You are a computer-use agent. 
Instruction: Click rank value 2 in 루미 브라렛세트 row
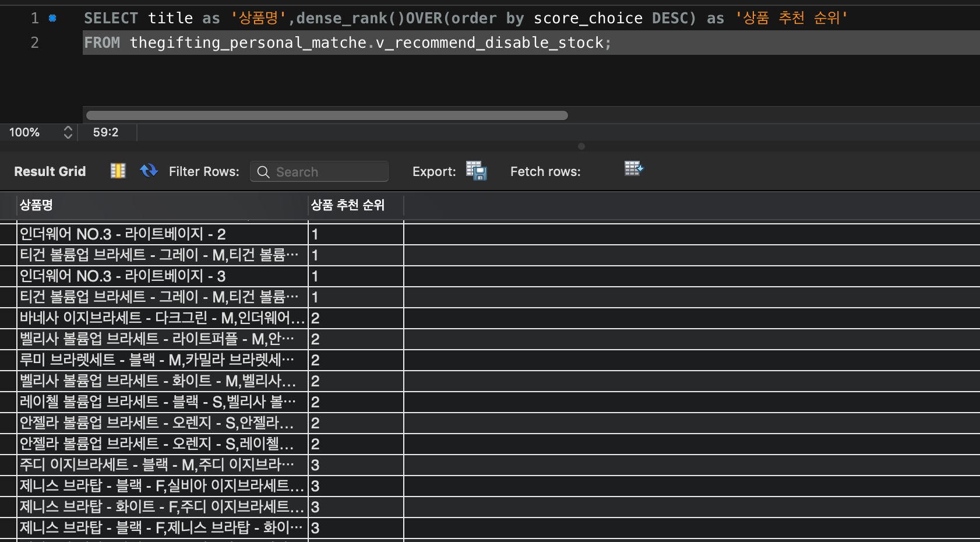356,360
